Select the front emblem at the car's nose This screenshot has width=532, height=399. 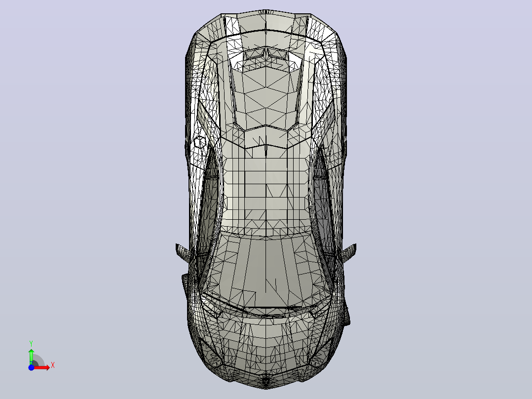pyautogui.click(x=266, y=381)
